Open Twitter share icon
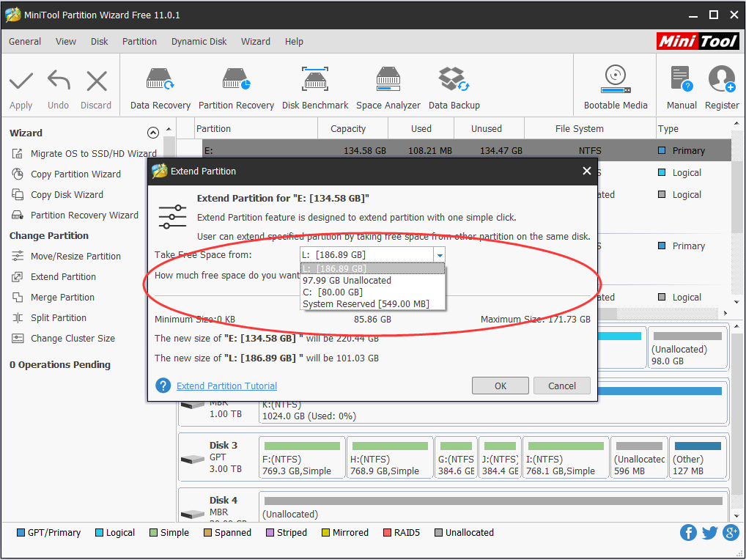This screenshot has width=746, height=560. point(709,532)
